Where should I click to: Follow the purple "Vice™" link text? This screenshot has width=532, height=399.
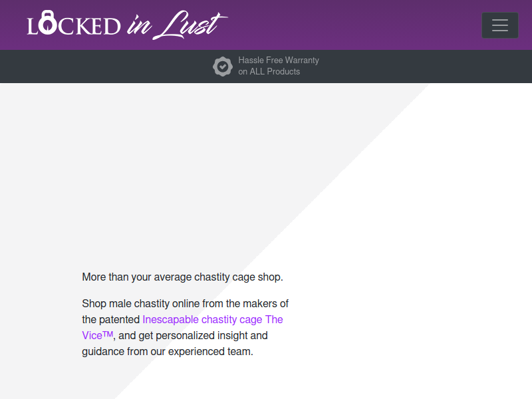pyautogui.click(x=97, y=335)
